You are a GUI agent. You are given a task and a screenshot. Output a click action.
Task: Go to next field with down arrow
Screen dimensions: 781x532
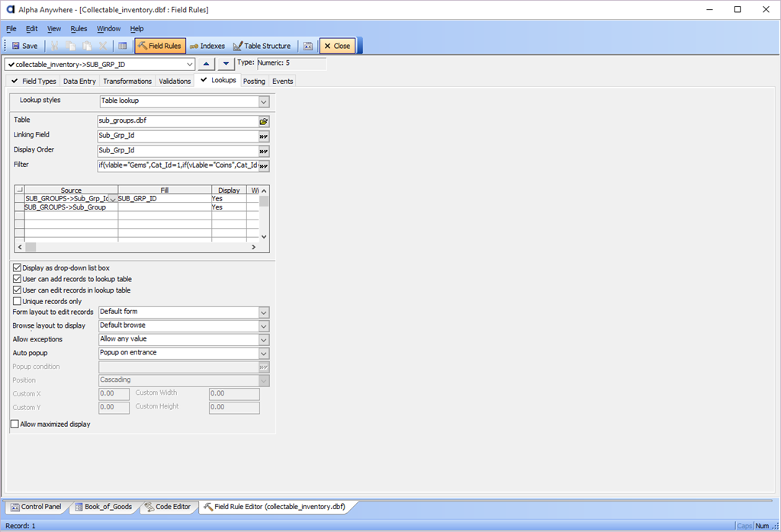tap(226, 64)
